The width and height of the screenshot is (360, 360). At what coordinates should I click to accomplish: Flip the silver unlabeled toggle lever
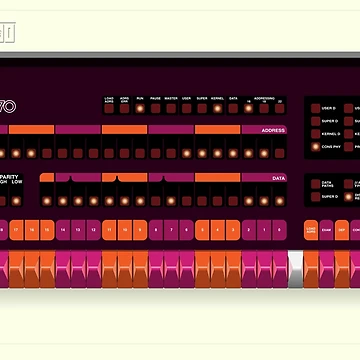pos(295,269)
